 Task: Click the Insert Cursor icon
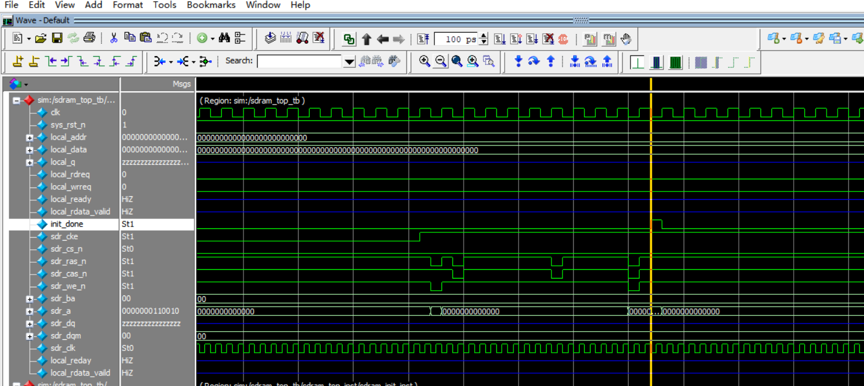(18, 61)
